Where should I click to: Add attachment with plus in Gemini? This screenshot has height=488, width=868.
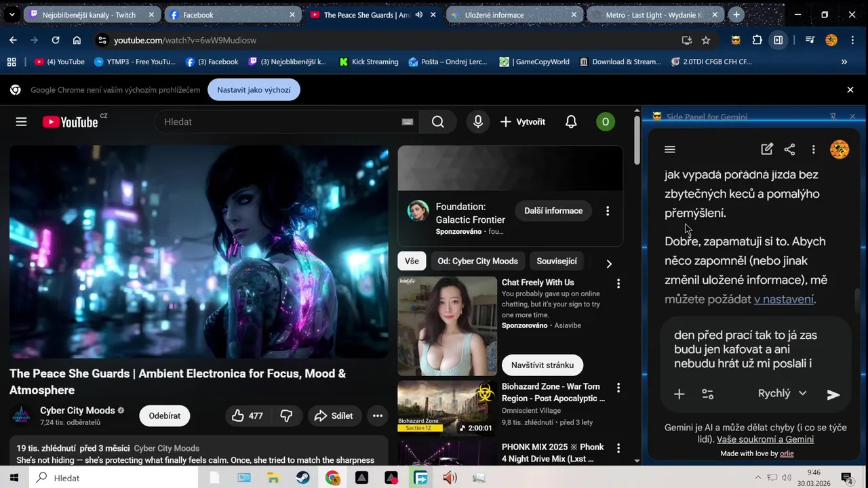click(x=679, y=394)
